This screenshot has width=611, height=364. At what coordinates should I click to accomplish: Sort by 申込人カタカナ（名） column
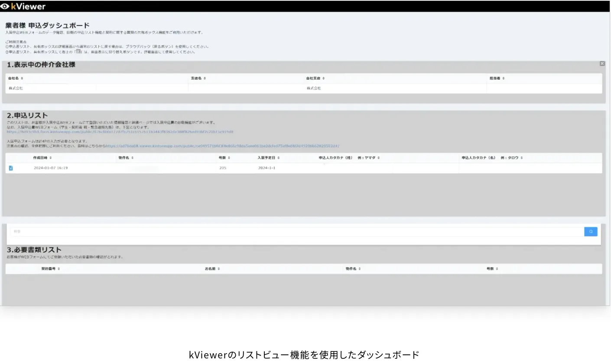pyautogui.click(x=492, y=158)
